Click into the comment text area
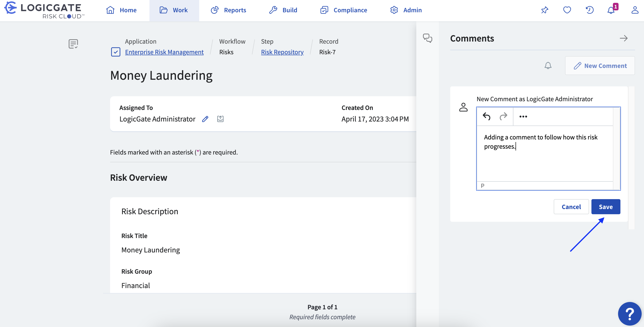Image resolution: width=644 pixels, height=327 pixels. (x=545, y=154)
